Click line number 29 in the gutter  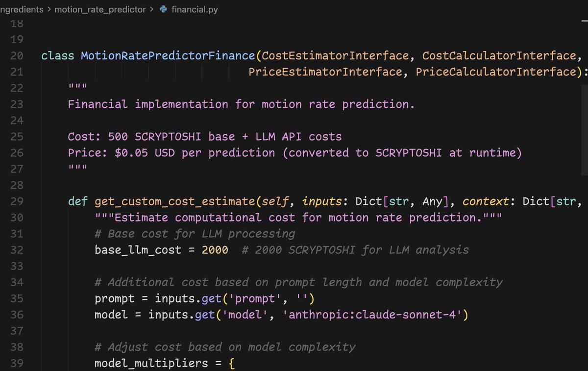[17, 201]
